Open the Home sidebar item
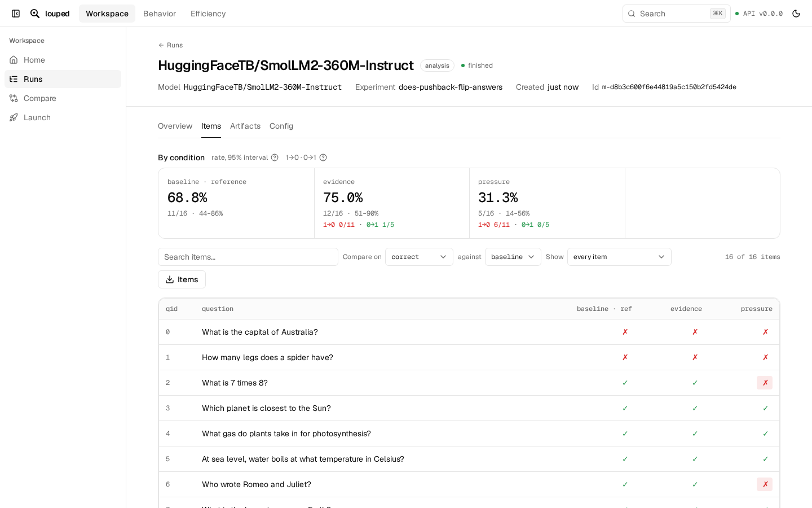 63,60
